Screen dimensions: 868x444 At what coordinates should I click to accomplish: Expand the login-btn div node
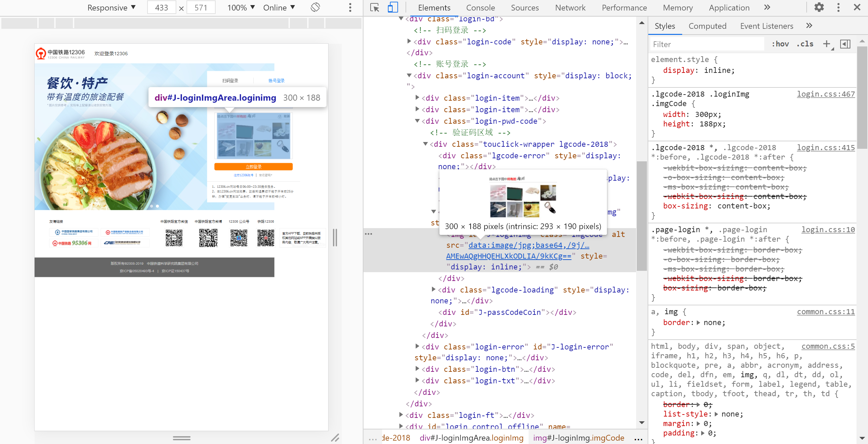(417, 369)
